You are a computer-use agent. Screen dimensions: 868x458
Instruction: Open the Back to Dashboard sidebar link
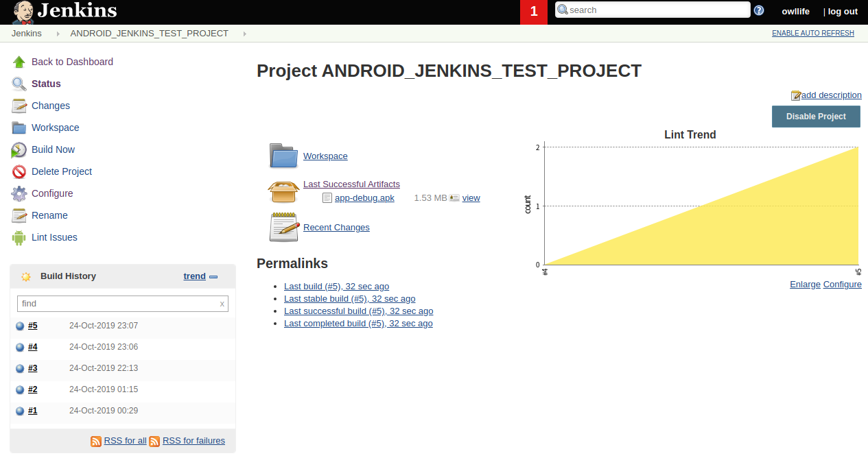(x=72, y=62)
